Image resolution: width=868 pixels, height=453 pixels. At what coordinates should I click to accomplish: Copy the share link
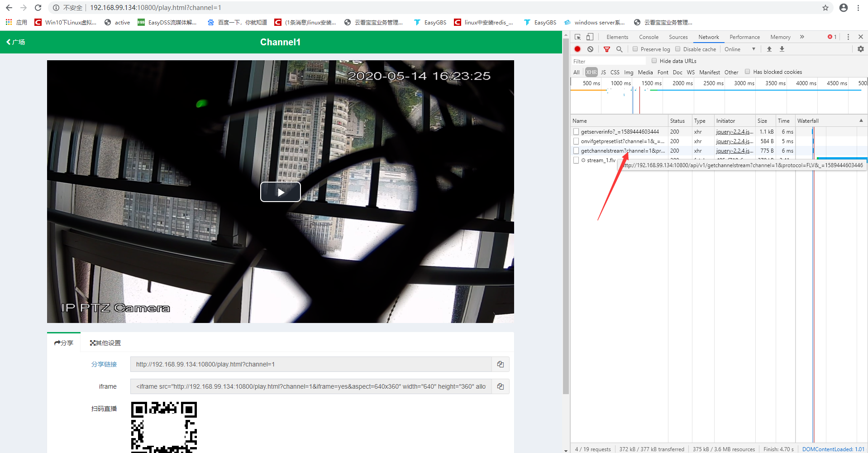click(501, 364)
